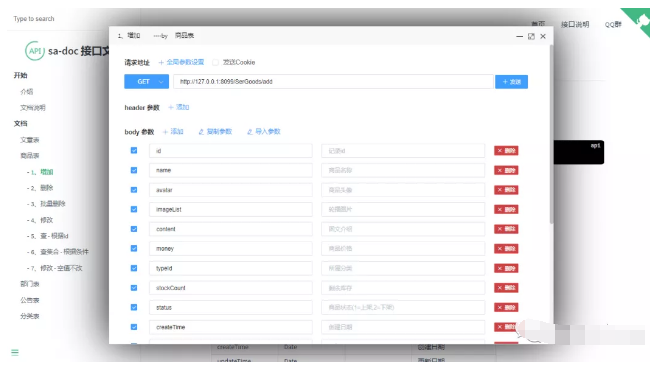This screenshot has width=650, height=373.
Task: Click the blue 发送 send button
Action: click(x=511, y=82)
